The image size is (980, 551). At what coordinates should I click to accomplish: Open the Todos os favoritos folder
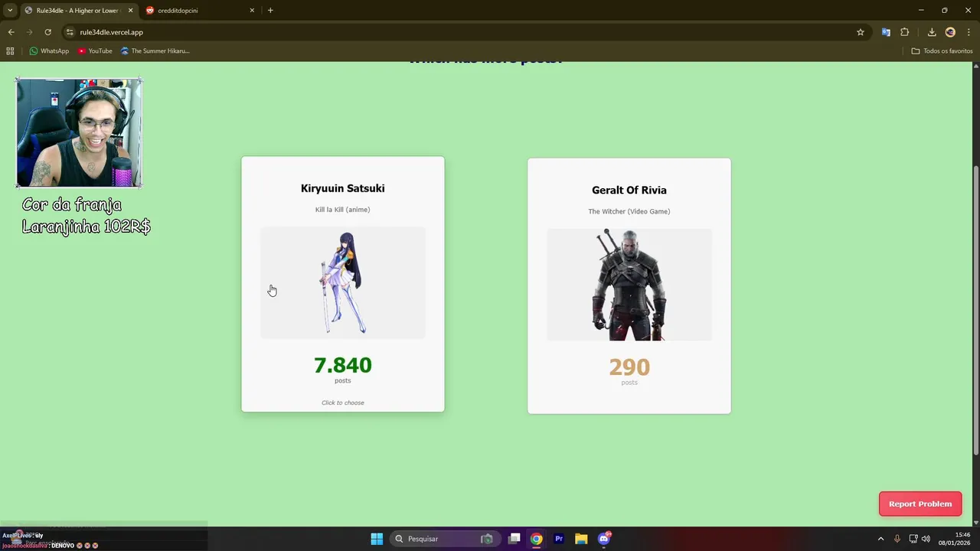pos(942,51)
